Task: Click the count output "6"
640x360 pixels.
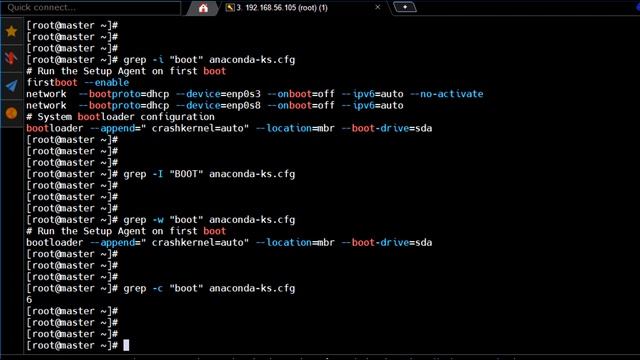Action: coord(29,300)
